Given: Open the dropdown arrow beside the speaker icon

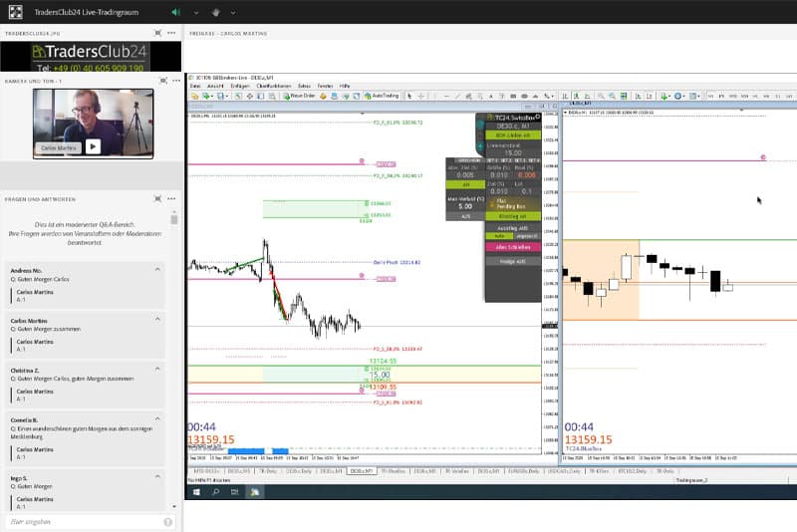Looking at the screenshot, I should 196,13.
